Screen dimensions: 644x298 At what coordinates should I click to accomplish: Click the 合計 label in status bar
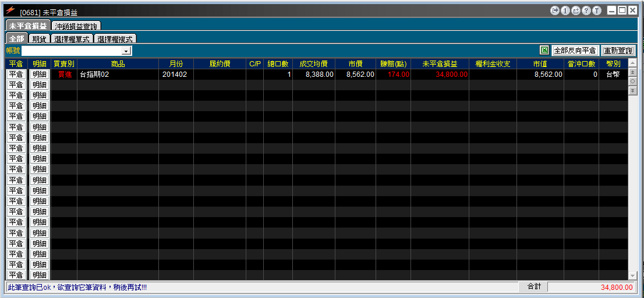click(534, 287)
